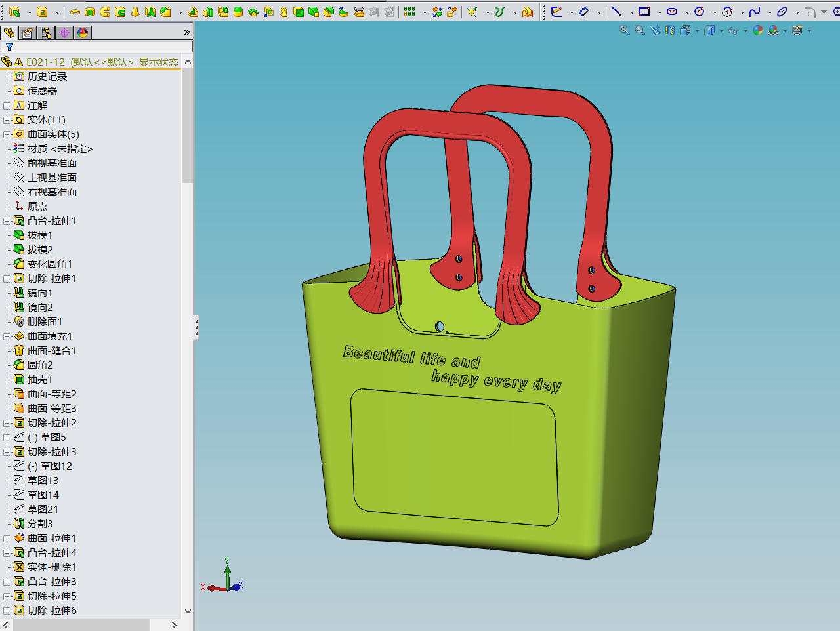Viewport: 840px width, 631px height.
Task: Click the Display Style cube icon
Action: tap(709, 30)
